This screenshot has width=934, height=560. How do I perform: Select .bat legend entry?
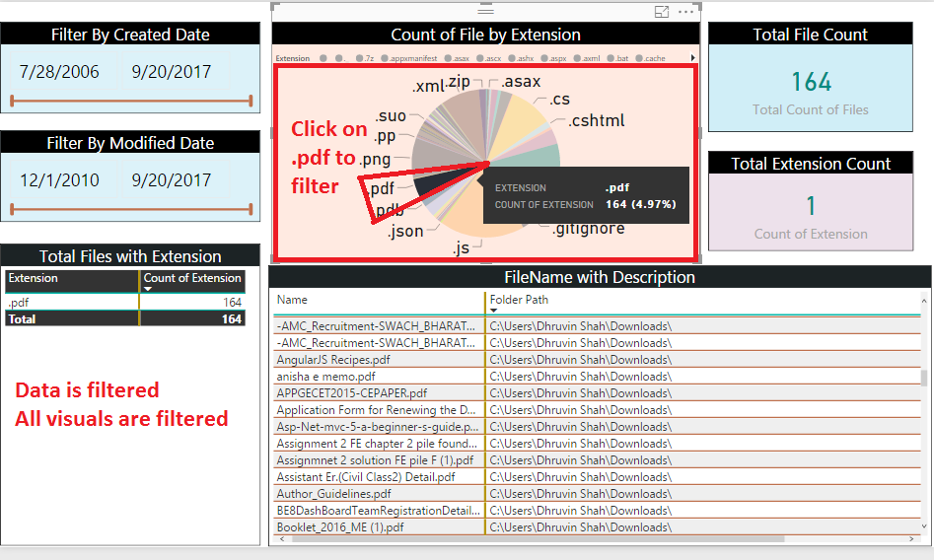(617, 58)
